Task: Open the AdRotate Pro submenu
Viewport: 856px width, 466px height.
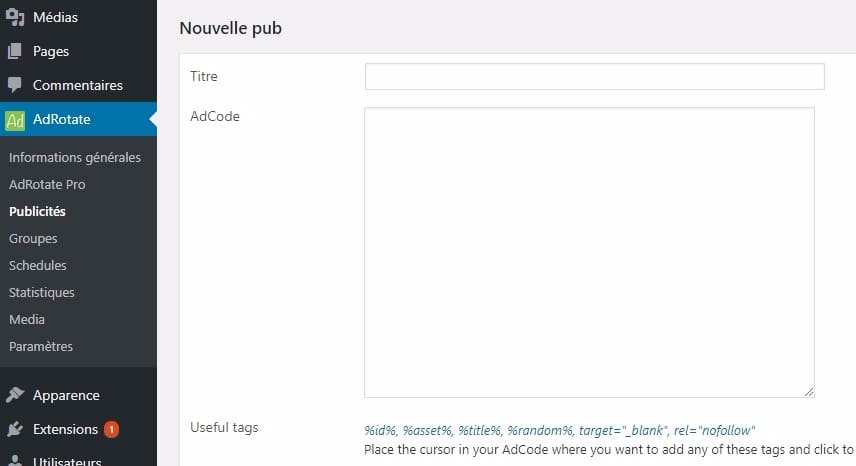Action: point(47,184)
